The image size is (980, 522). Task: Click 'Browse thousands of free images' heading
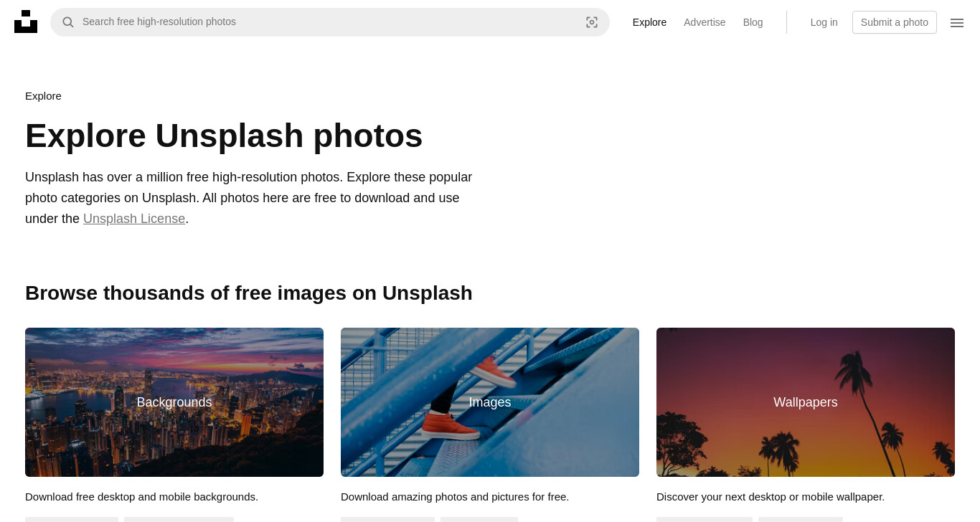(x=249, y=293)
